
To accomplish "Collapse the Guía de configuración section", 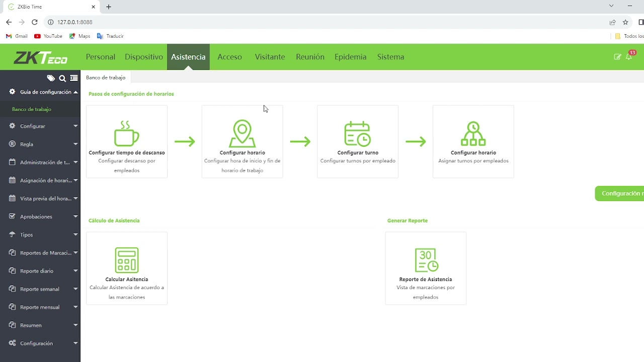I will click(x=40, y=92).
